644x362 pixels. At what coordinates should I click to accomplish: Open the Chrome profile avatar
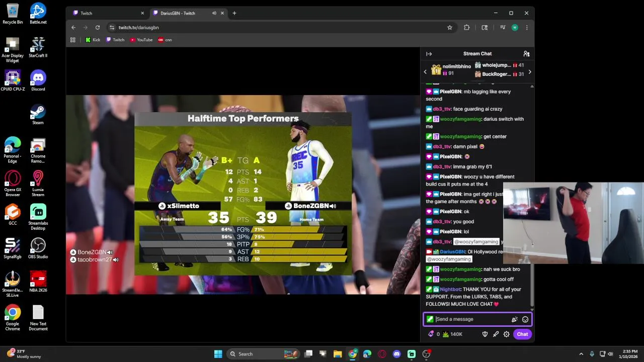pos(515,28)
